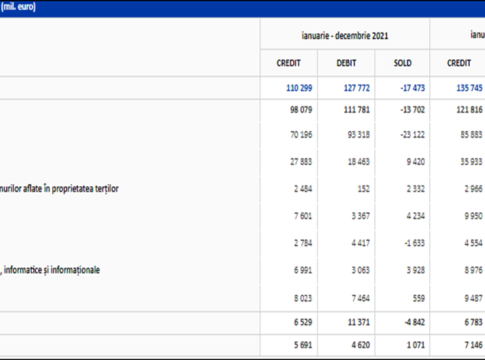Highlight the value '11 371'

[x=359, y=322]
